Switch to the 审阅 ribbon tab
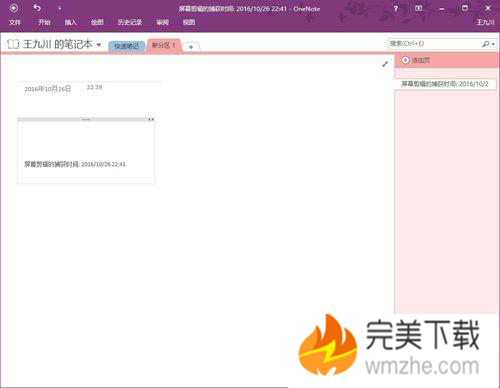The height and width of the screenshot is (388, 500). [x=162, y=22]
